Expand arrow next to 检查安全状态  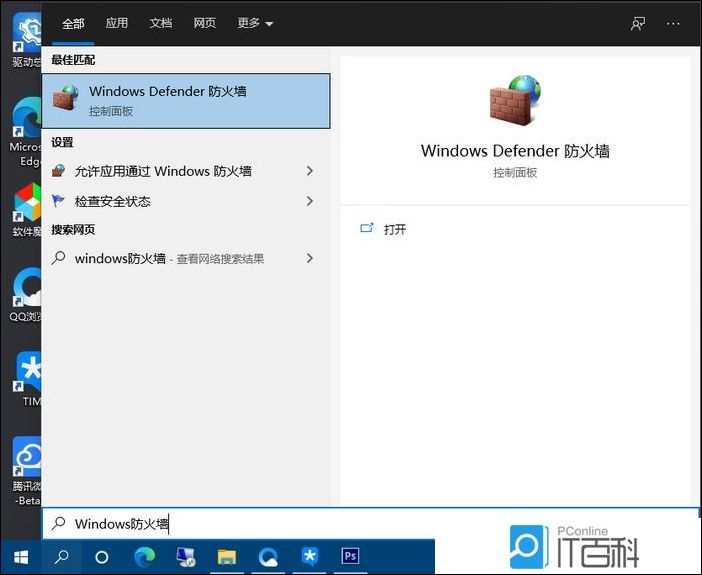[310, 201]
